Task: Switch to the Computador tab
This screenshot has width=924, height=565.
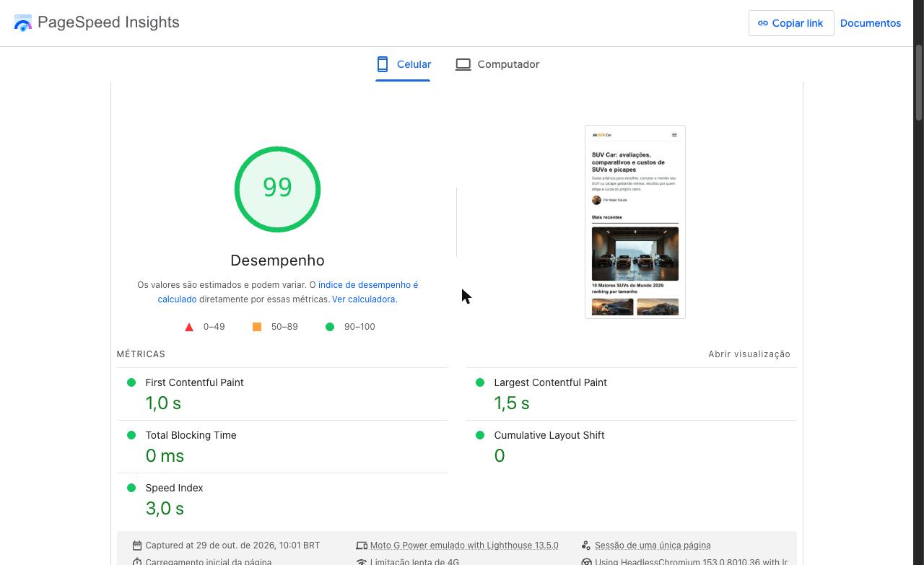Action: [x=497, y=64]
